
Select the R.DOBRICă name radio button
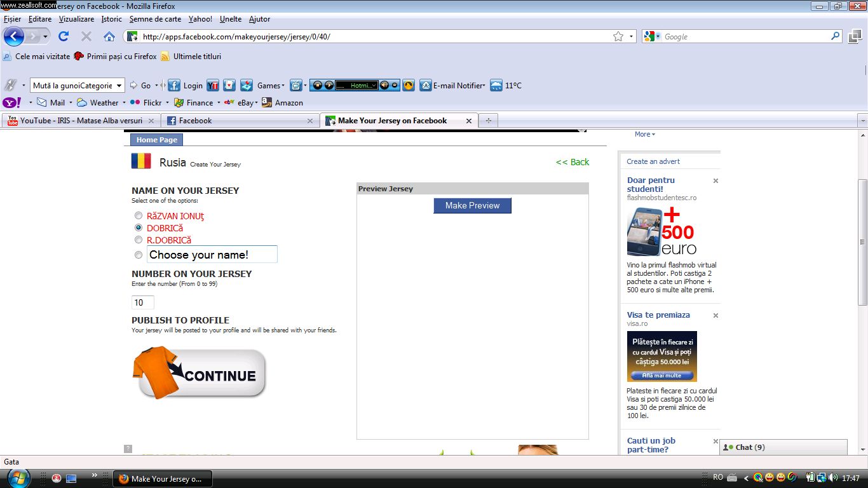point(139,240)
